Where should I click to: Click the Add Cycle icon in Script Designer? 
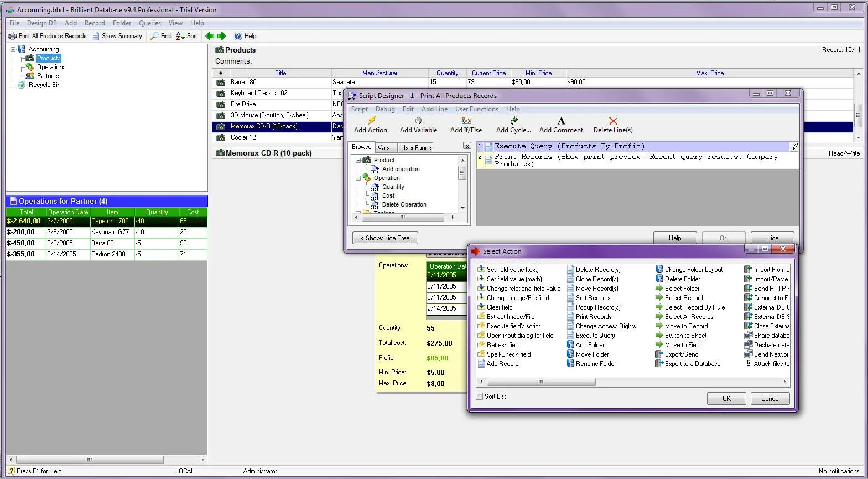513,121
